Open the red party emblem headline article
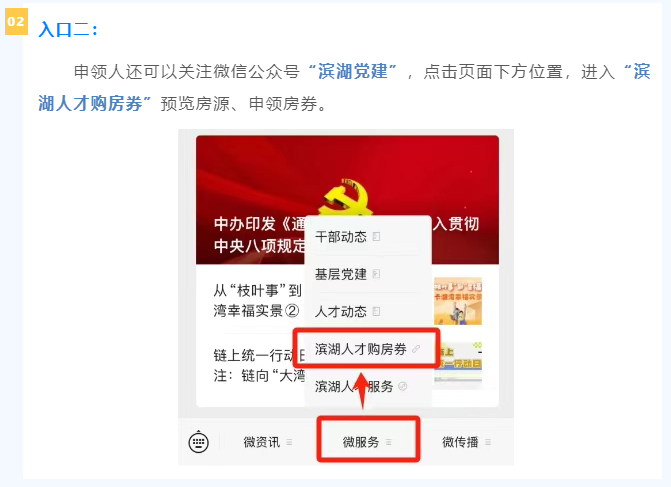Screen dimensions: 671x487 click(x=347, y=200)
